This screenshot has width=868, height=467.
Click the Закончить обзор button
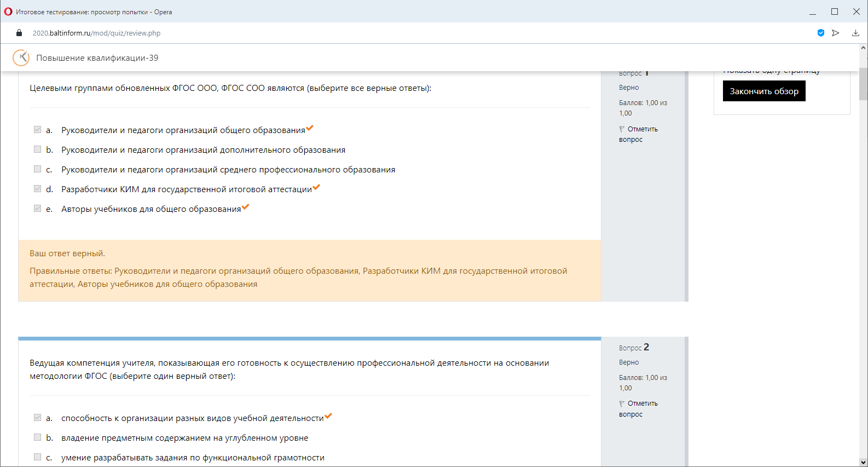(x=764, y=91)
